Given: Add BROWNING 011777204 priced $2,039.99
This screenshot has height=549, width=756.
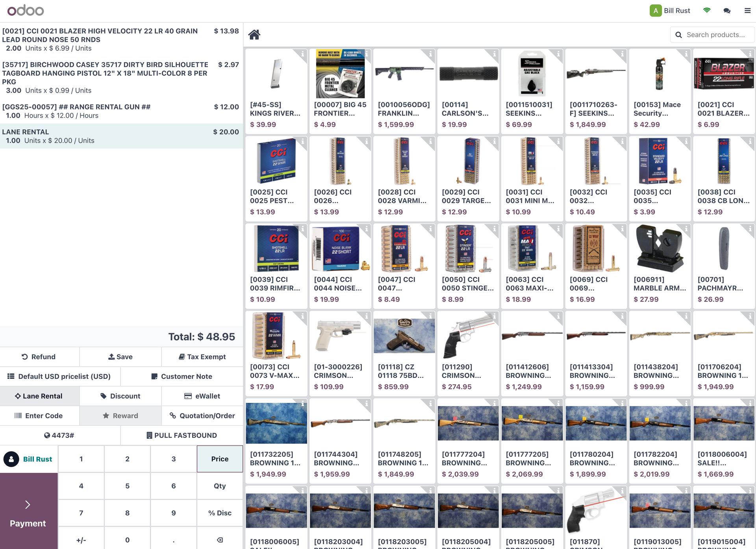Looking at the screenshot, I should tap(468, 441).
